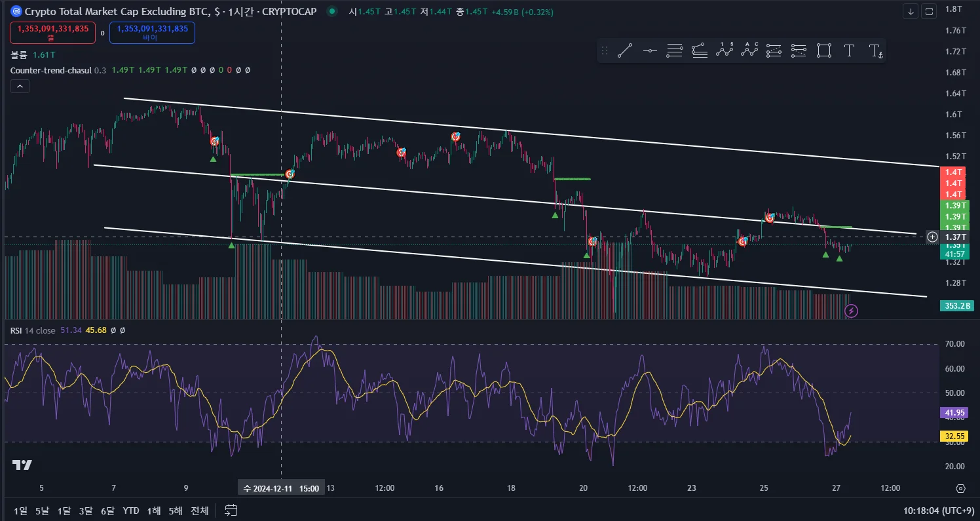Viewport: 980px width, 521px height.
Task: Select the 1해 time range
Action: 154,511
